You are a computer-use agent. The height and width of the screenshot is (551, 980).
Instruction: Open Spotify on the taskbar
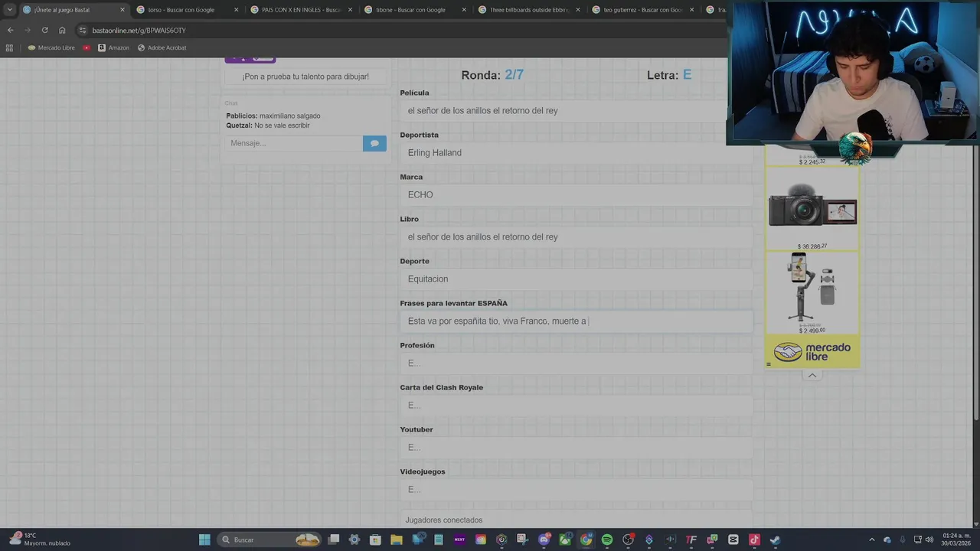[x=607, y=540]
